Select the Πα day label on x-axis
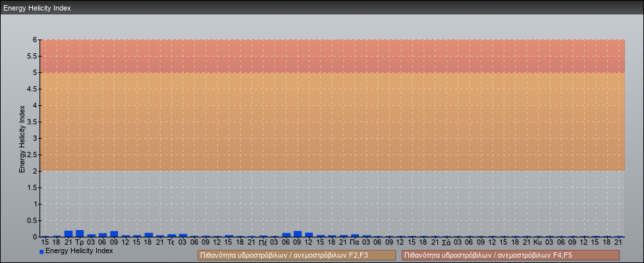Viewport: 644px width, 263px height. (354, 242)
